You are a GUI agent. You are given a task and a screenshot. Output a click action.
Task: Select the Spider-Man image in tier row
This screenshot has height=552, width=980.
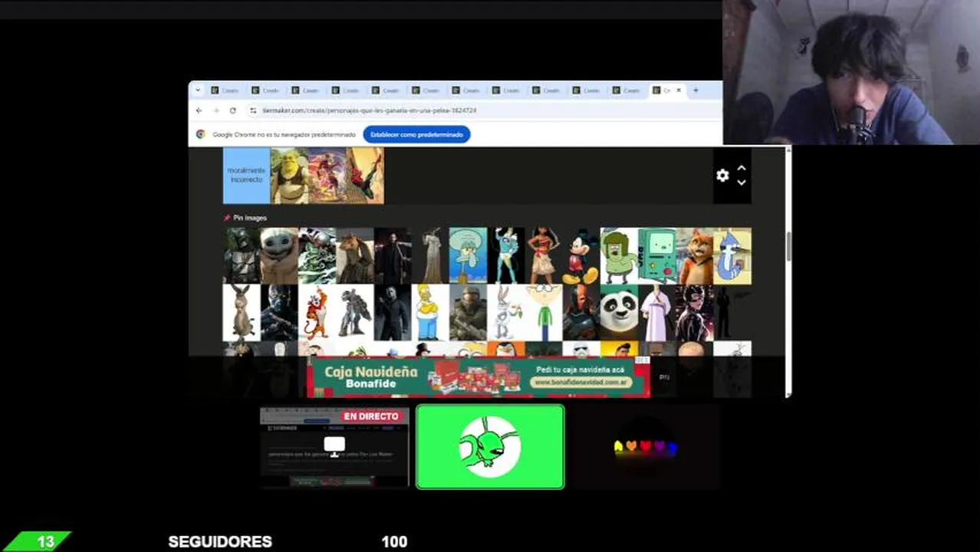pos(365,176)
